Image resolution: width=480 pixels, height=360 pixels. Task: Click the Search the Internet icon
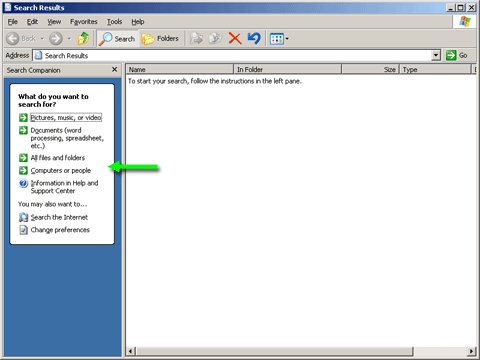(23, 217)
